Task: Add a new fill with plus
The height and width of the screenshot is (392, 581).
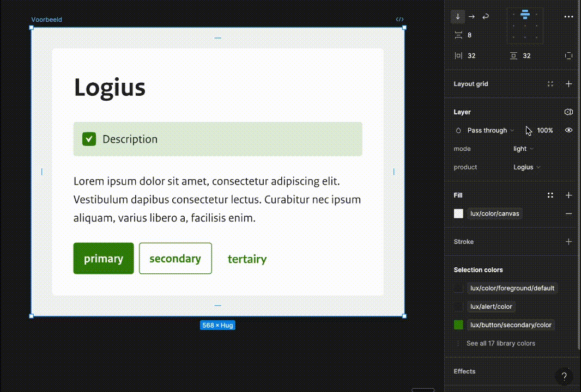Action: (x=568, y=195)
